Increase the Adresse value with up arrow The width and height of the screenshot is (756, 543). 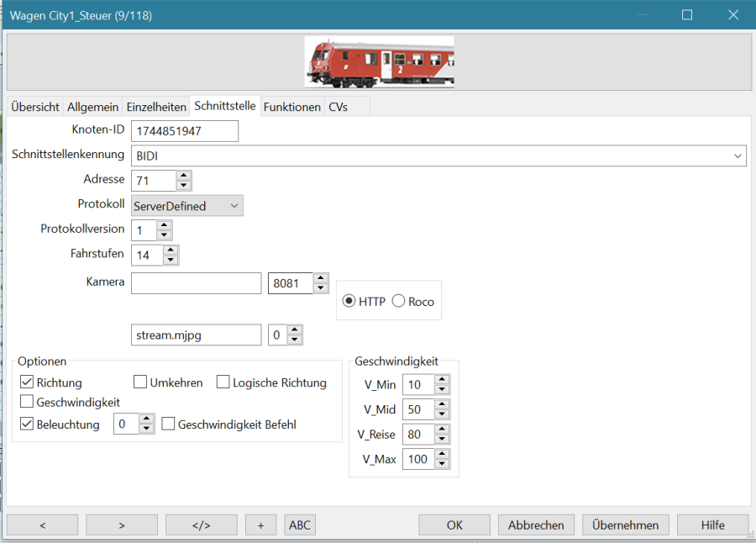coord(184,175)
